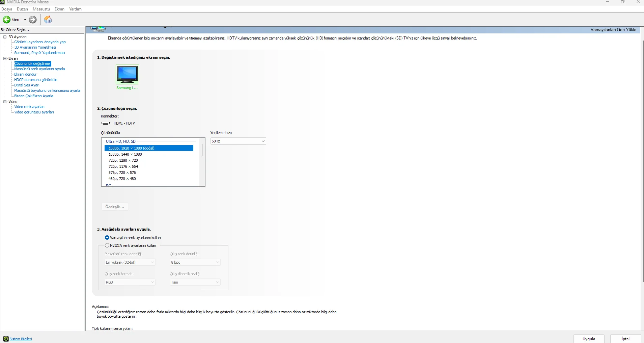Click the Uygula button
This screenshot has height=343, width=644.
pyautogui.click(x=589, y=339)
